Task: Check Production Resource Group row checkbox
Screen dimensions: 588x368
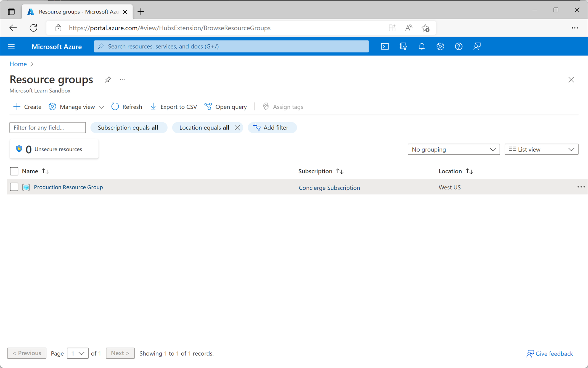Action: [14, 187]
